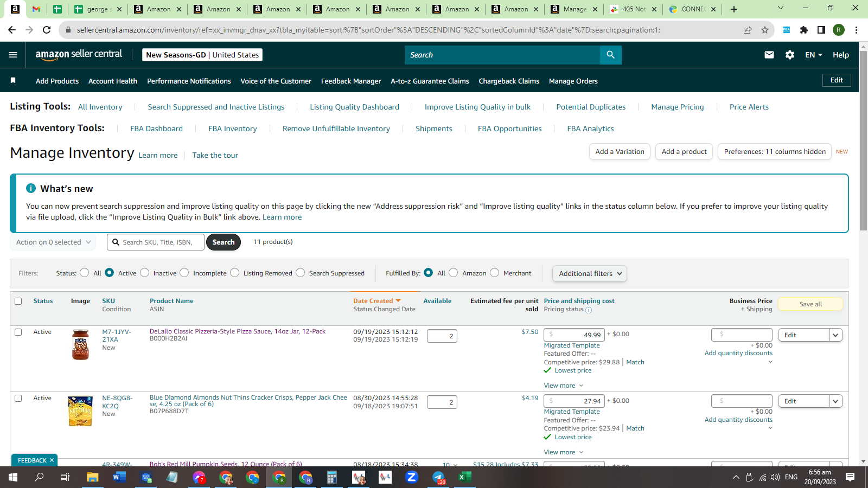Viewport: 868px width, 488px height.
Task: Check the Blue Diamond Nut Thins row checkbox
Action: coord(18,398)
